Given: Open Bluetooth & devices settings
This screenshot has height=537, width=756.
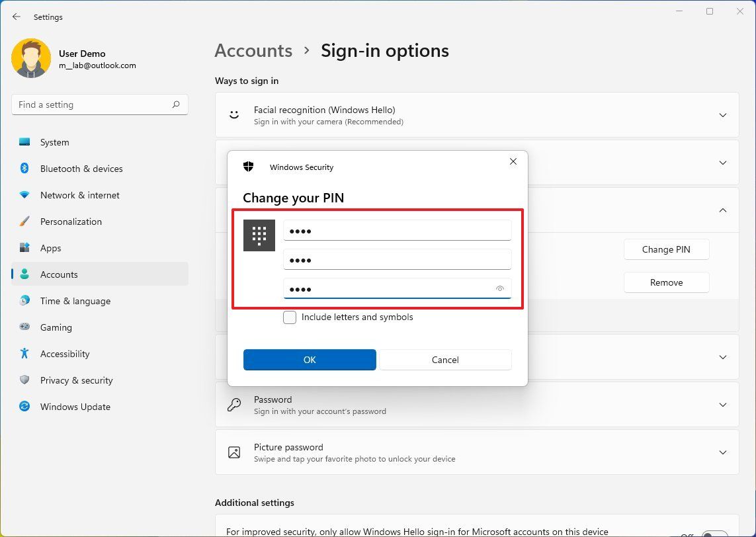Looking at the screenshot, I should [24, 169].
